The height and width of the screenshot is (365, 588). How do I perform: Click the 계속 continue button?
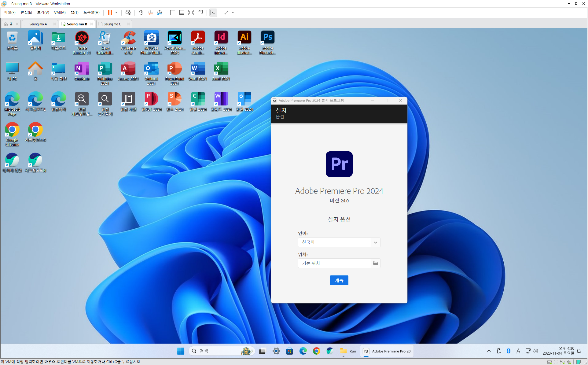(x=339, y=280)
